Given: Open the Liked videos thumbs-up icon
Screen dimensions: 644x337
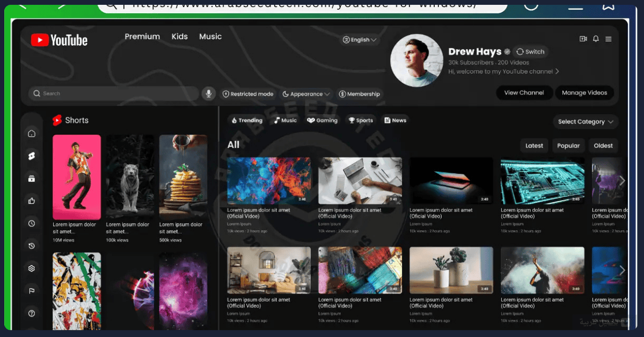Looking at the screenshot, I should pos(32,201).
